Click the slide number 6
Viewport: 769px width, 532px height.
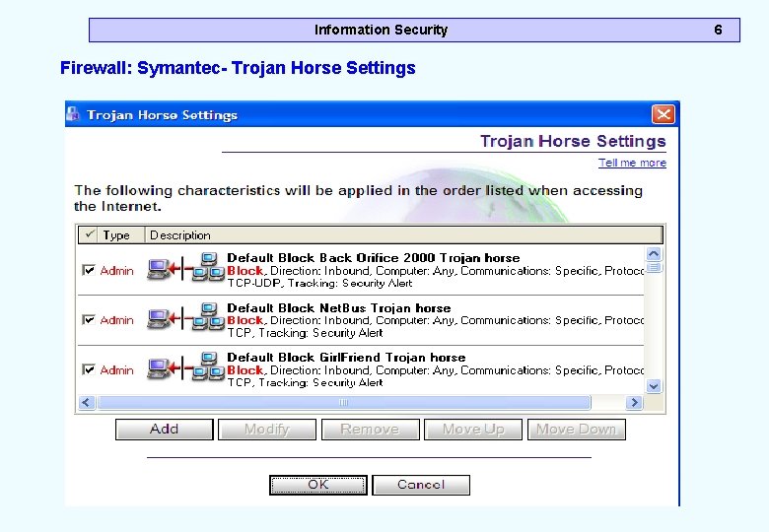(718, 30)
